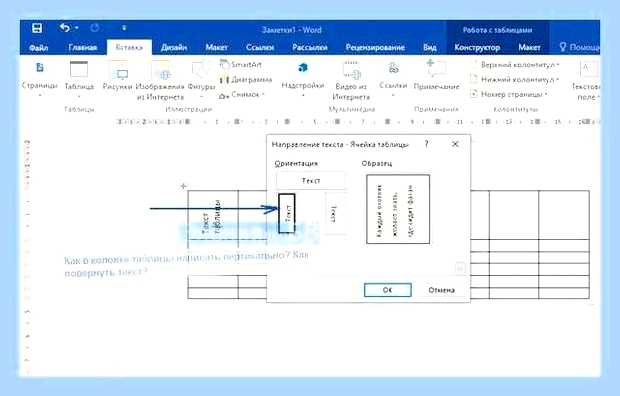This screenshot has height=396, width=620.
Task: Click the Save icon in quick access toolbar
Action: (x=37, y=28)
